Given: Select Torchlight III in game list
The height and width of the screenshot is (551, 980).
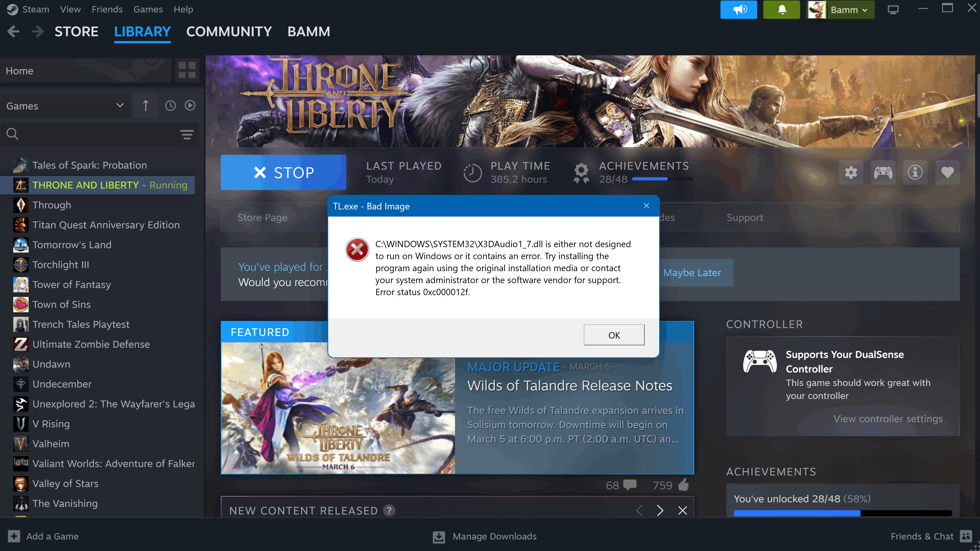Looking at the screenshot, I should 97,265.
